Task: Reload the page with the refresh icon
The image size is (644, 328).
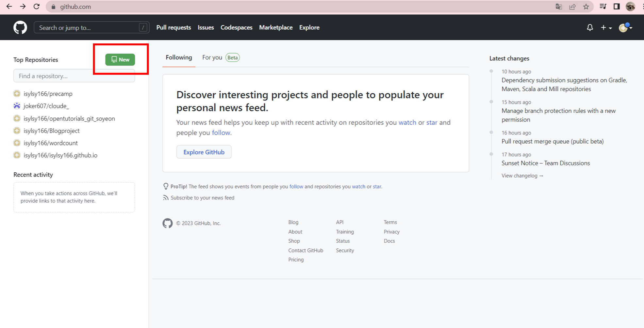Action: tap(37, 7)
